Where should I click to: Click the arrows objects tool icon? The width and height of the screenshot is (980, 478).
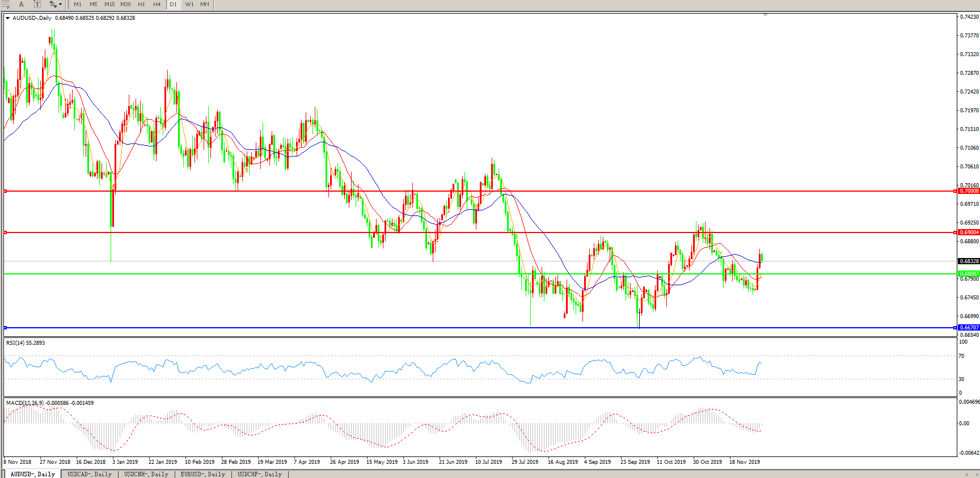53,5
